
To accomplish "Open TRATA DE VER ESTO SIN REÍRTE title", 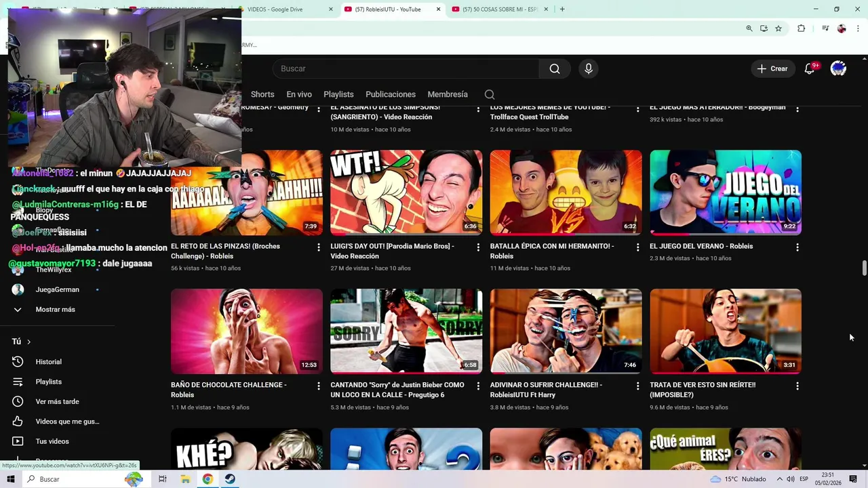I will tap(703, 390).
